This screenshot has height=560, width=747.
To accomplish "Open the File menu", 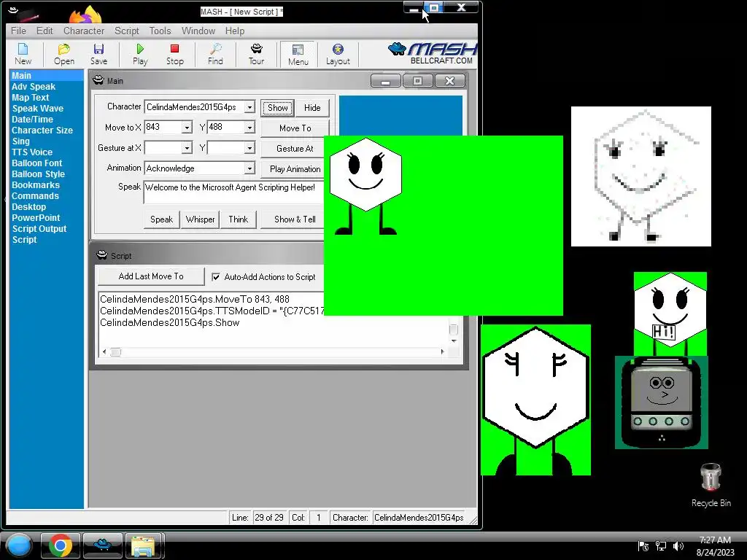I will [18, 31].
